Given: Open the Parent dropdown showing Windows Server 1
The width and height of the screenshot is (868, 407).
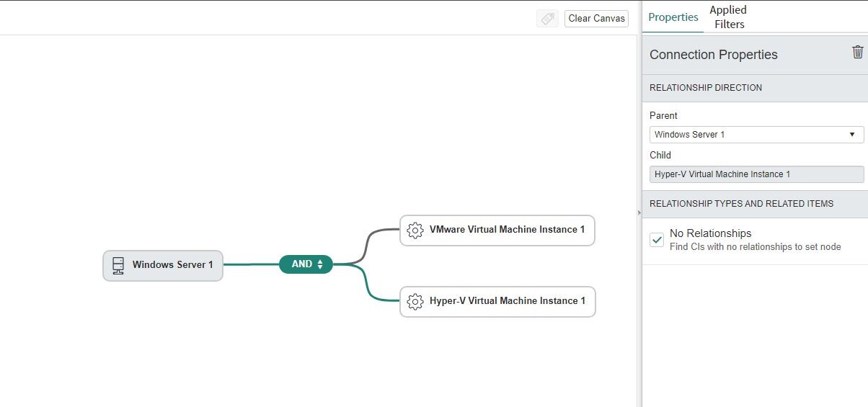Looking at the screenshot, I should pos(756,135).
